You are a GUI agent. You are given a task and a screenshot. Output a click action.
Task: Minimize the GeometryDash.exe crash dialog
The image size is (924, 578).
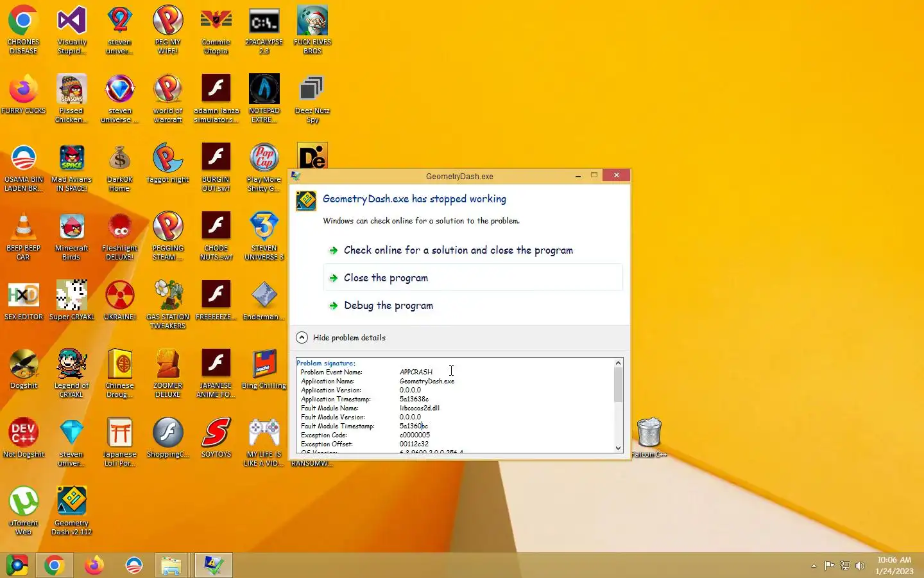pos(578,175)
